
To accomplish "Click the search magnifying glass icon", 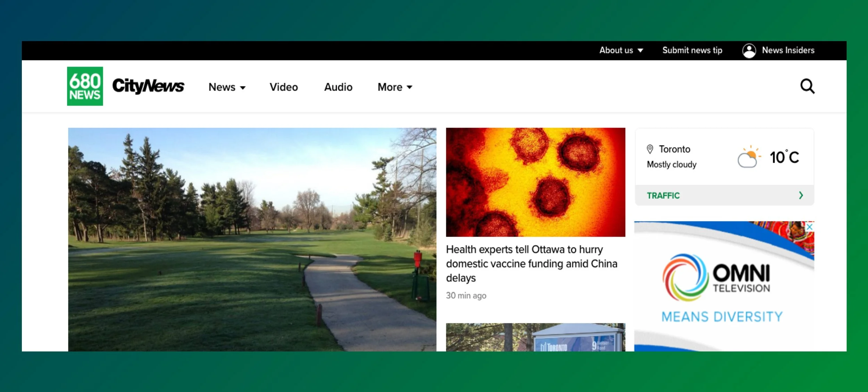I will click(807, 86).
